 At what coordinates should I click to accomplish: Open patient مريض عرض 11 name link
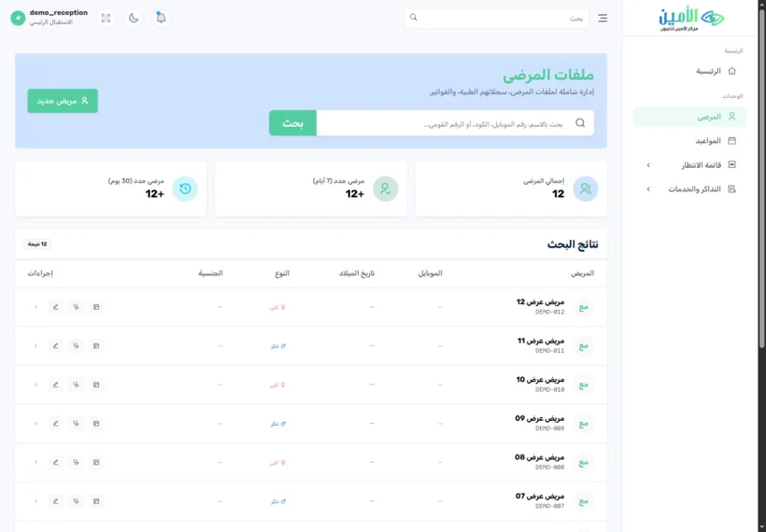coord(541,341)
